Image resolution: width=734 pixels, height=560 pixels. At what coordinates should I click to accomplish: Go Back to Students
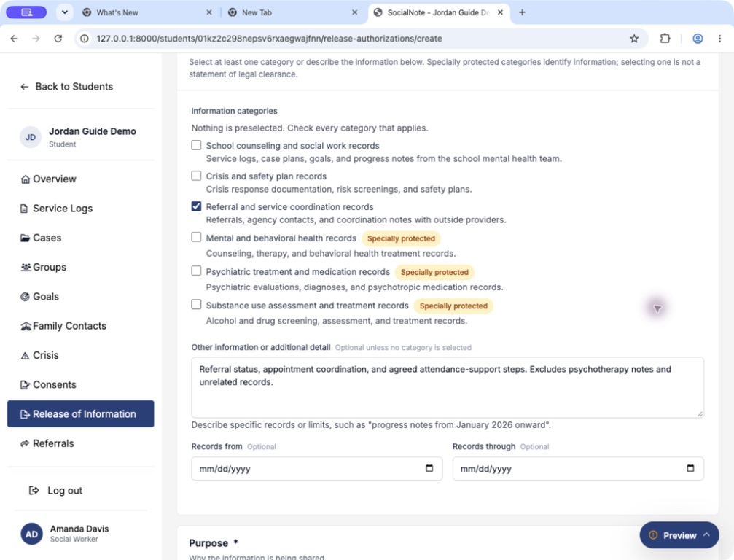pyautogui.click(x=66, y=87)
